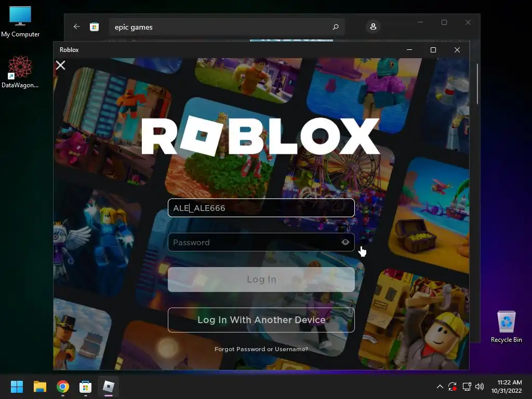Screen dimensions: 532x399
Task: Close the Microsoft Store window
Action: point(468,22)
